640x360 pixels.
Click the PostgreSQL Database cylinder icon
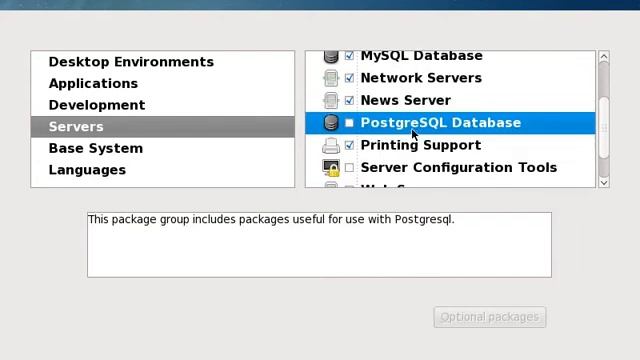pos(331,123)
